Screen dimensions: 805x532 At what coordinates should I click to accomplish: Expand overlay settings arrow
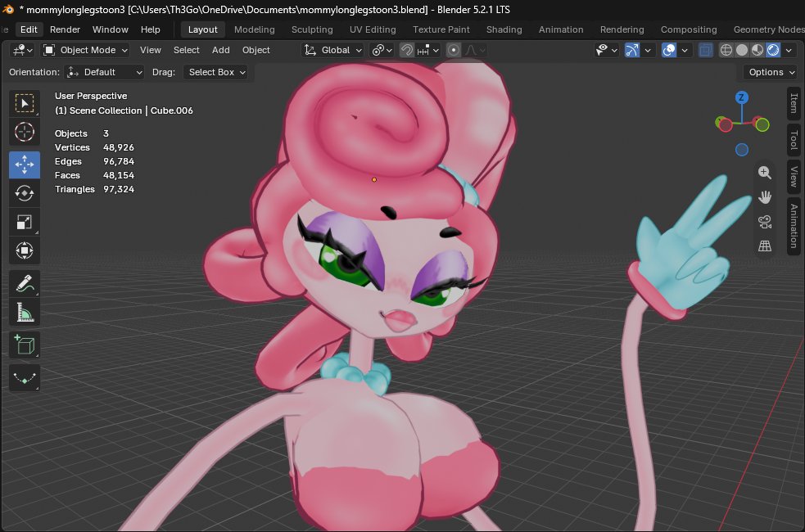(x=685, y=50)
